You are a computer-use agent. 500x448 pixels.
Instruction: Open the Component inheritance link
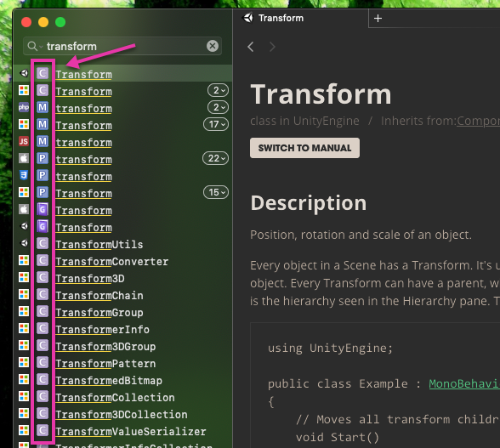[x=478, y=122]
